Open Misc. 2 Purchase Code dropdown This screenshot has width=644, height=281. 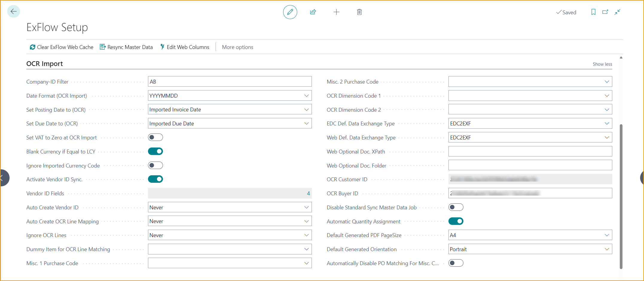tap(607, 82)
